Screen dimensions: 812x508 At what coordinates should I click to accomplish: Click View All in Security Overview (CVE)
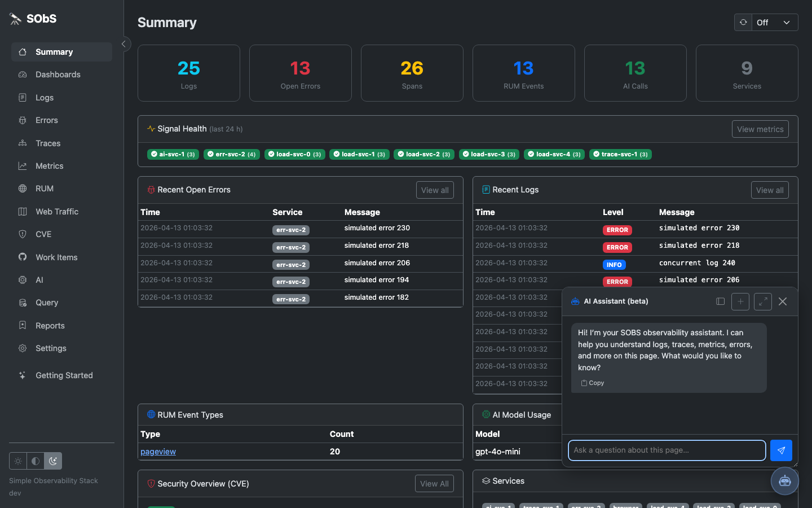434,484
